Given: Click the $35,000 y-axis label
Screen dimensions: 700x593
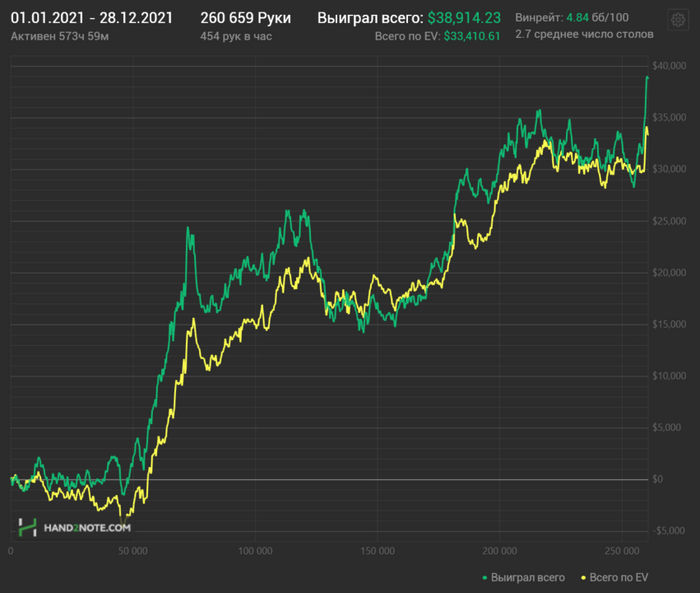Looking at the screenshot, I should point(669,117).
